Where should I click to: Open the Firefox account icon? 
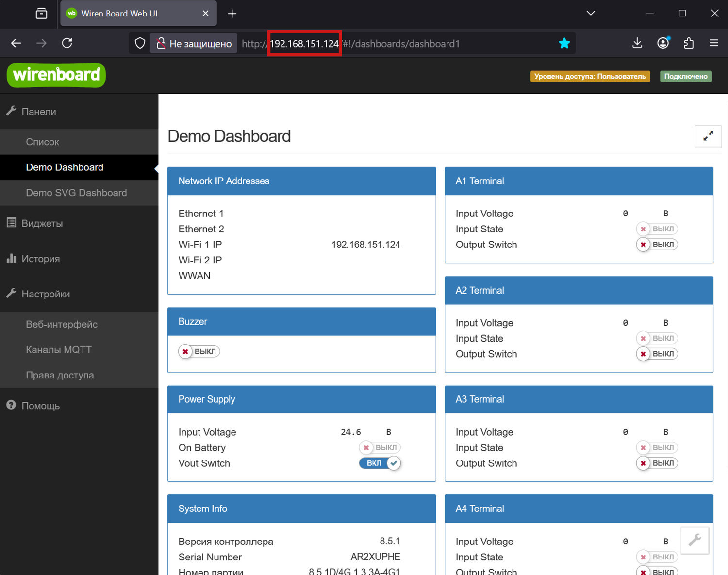[663, 43]
